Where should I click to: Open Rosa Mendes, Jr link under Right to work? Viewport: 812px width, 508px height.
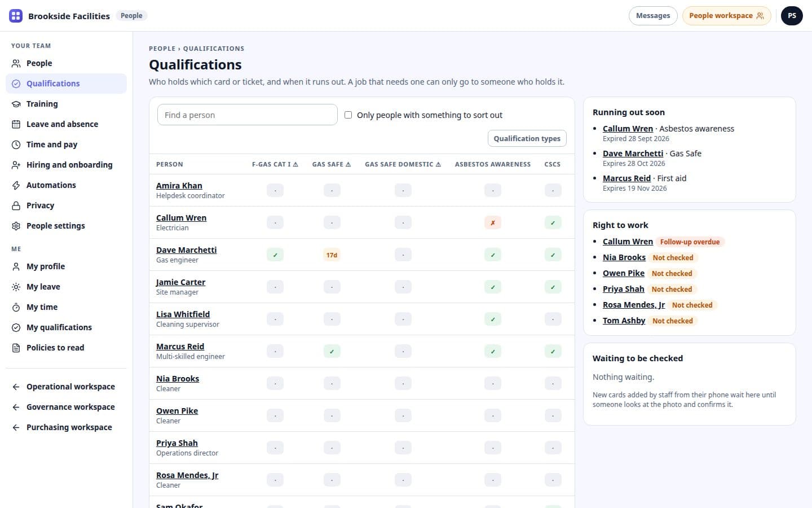tap(634, 305)
